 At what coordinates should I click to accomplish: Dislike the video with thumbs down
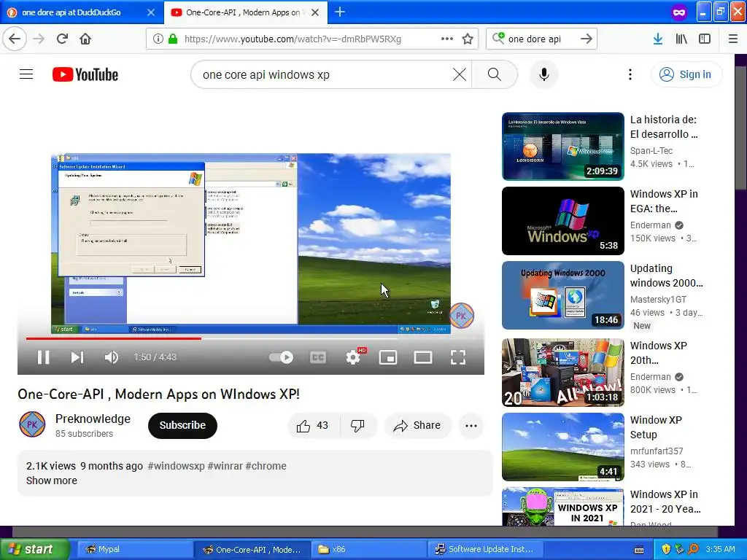[357, 426]
